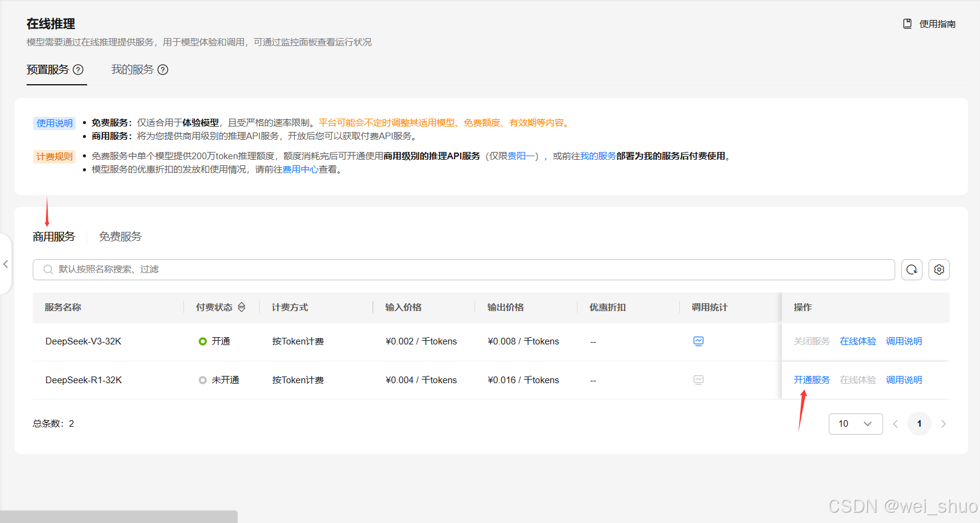
Task: View 调用统计 chart for DeepSeek-R1-32K
Action: pos(699,380)
